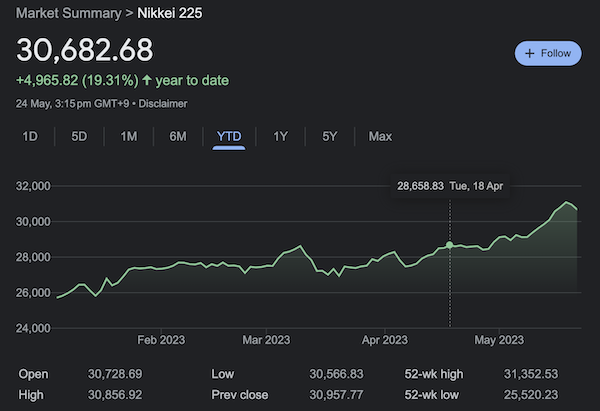Click the green up arrow icon
The height and width of the screenshot is (411, 600).
[147, 80]
